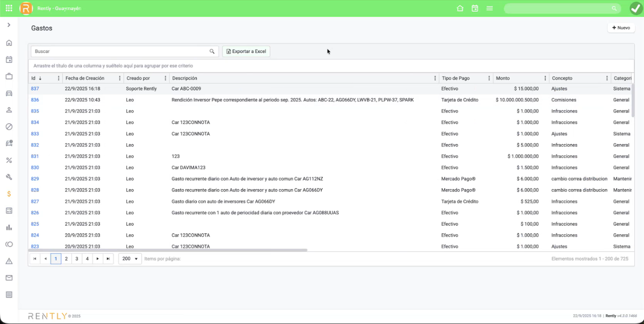Click the home icon in top bar
The image size is (644, 324).
tap(460, 8)
